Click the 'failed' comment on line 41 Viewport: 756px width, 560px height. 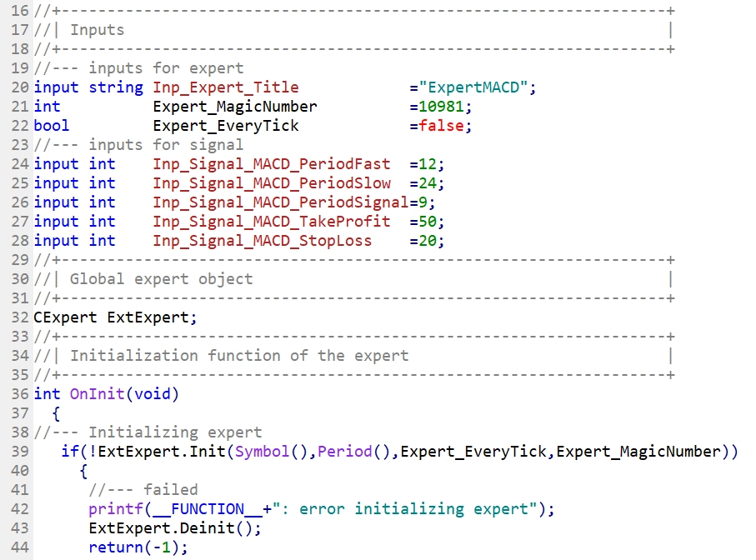click(171, 490)
